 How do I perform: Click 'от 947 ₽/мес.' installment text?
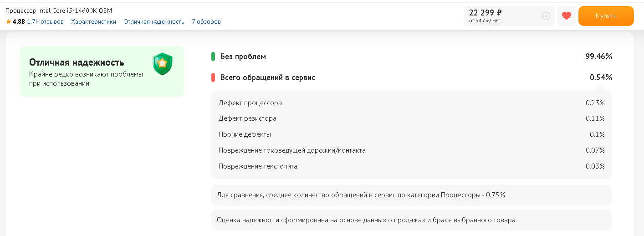[x=486, y=21]
